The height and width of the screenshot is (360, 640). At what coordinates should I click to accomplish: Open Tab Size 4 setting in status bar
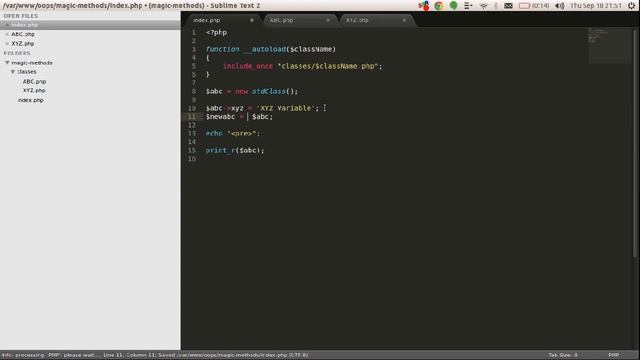562,355
